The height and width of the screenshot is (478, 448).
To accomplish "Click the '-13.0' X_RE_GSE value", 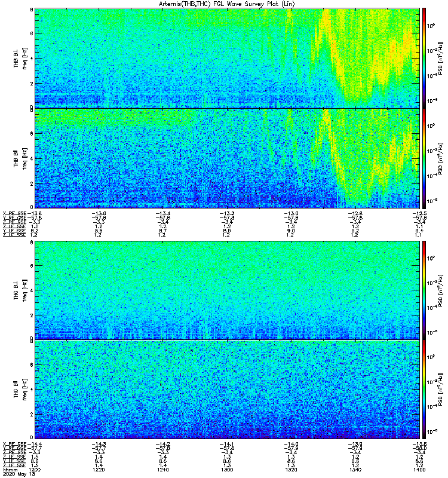I will [x=291, y=213].
